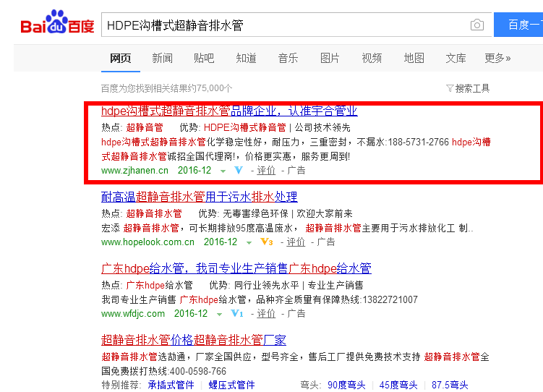Open result 超静音排水管价格超静音排水管厂家
543x392 pixels.
pos(194,340)
